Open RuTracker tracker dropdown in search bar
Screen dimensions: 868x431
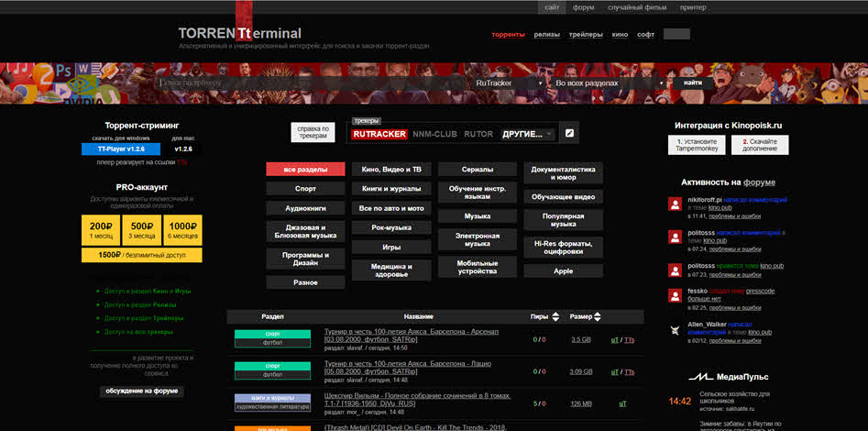pyautogui.click(x=510, y=83)
